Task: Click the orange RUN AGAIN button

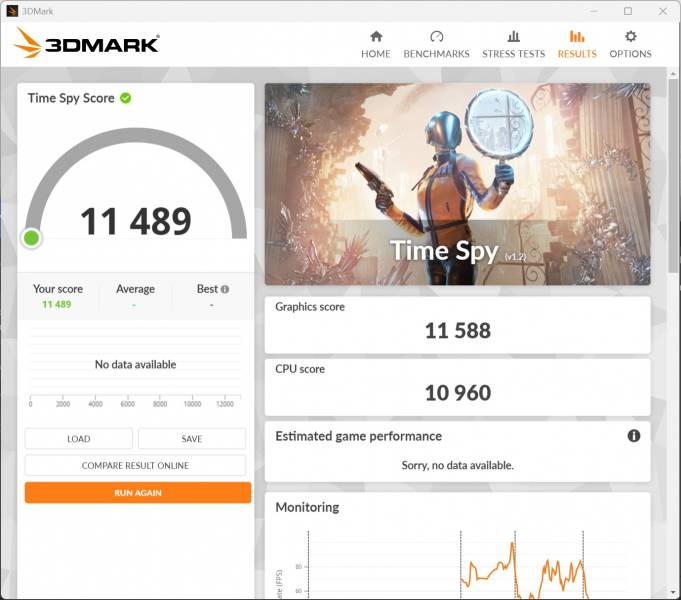Action: coord(138,493)
